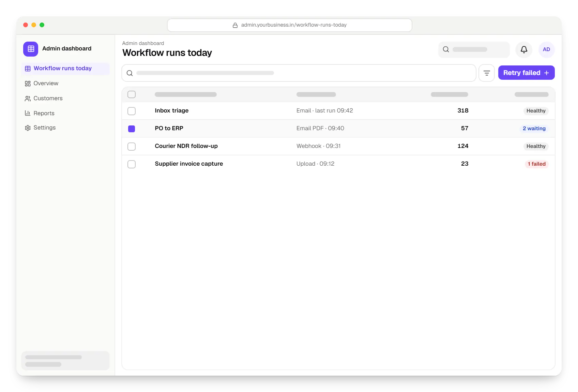The image size is (578, 392).
Task: Click the filter icon button
Action: (486, 73)
